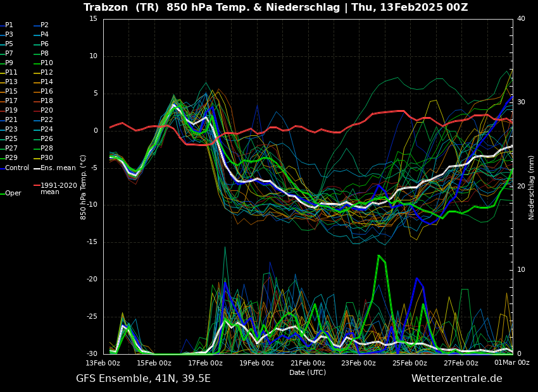Click the 13Feb 00z date label
Viewport: 538px width, 392px height.
(x=103, y=363)
